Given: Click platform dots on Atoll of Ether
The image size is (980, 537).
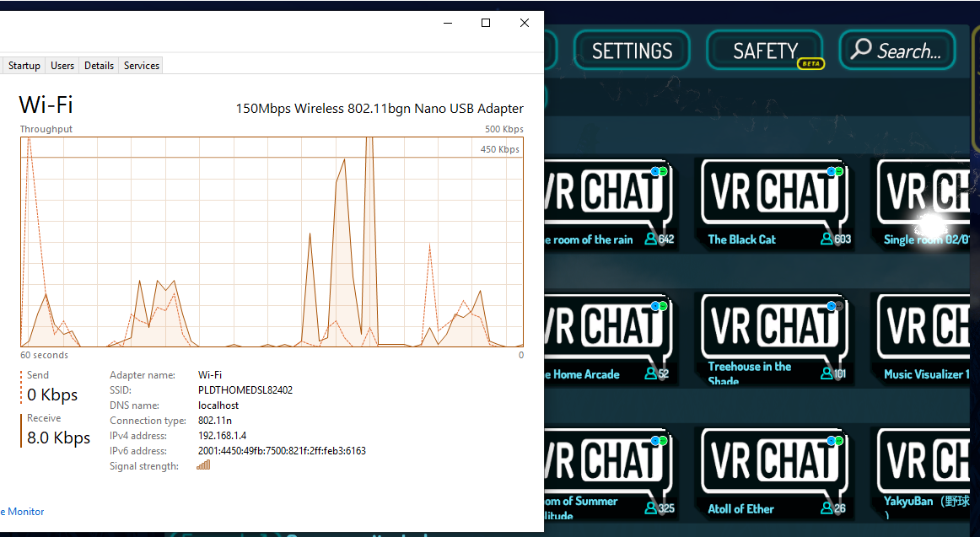Looking at the screenshot, I should pos(835,441).
